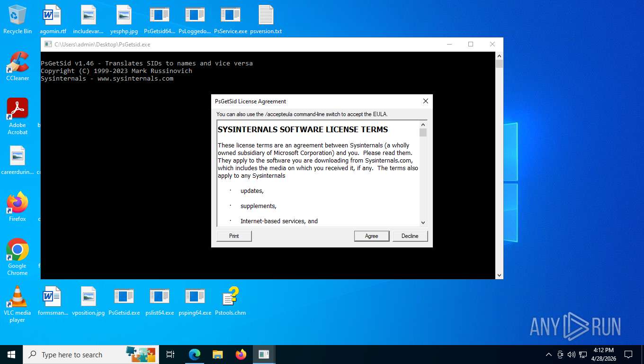Show hidden system tray icons
The height and width of the screenshot is (364, 644).
[x=549, y=355]
